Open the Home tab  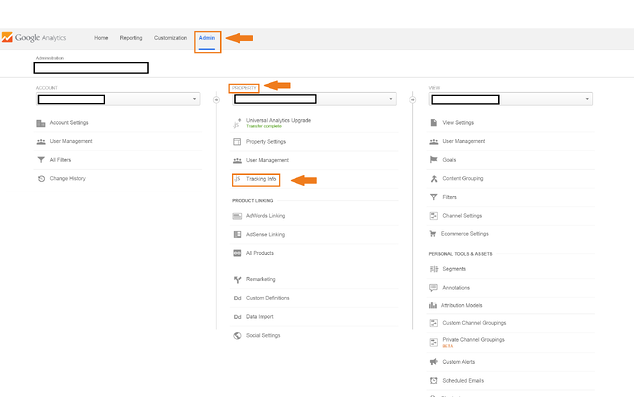pyautogui.click(x=101, y=38)
